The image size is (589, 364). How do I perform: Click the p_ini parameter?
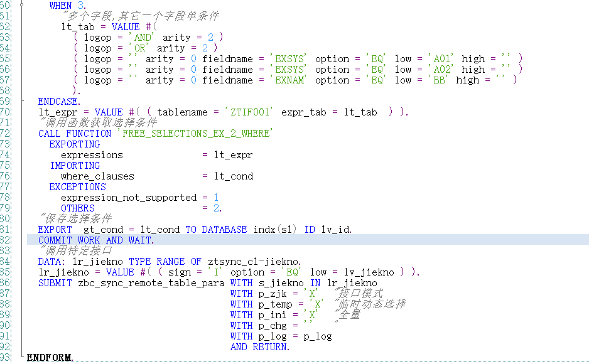pyautogui.click(x=273, y=315)
